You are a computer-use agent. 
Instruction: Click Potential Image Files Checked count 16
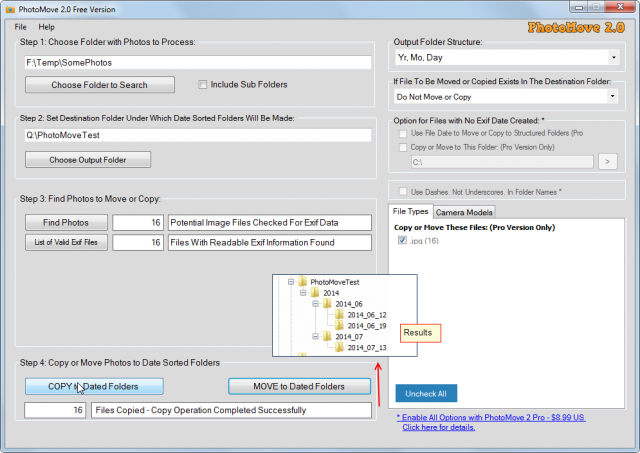[138, 222]
